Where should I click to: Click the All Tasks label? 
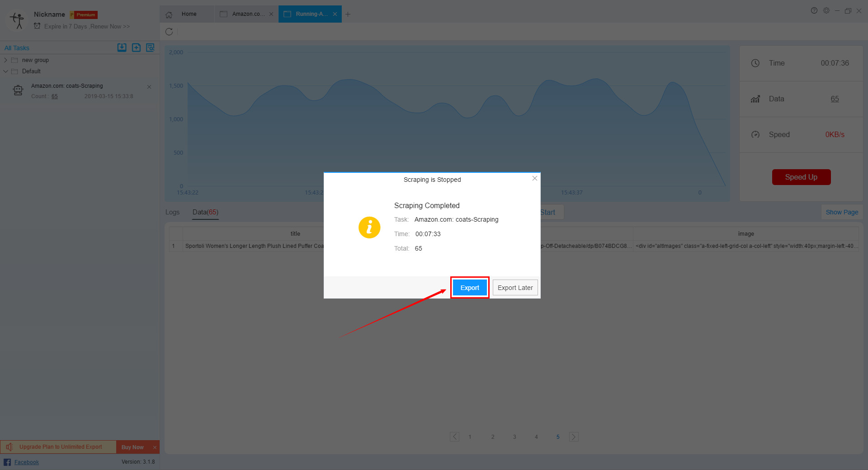(17, 48)
